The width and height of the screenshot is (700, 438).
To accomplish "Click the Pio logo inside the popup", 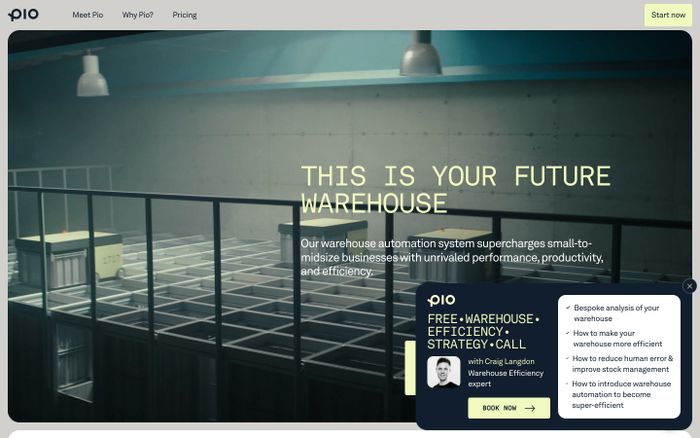I will tap(441, 300).
